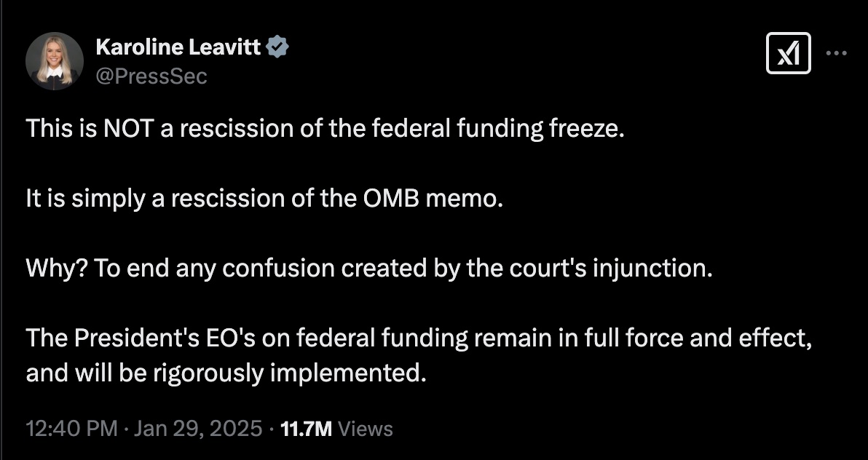Click the Views label
The image size is (868, 460).
(x=366, y=429)
